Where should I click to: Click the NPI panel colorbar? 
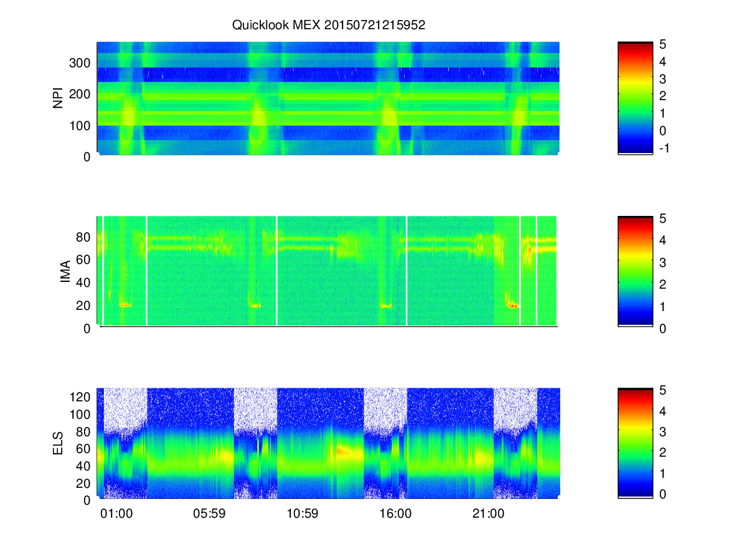[x=635, y=98]
